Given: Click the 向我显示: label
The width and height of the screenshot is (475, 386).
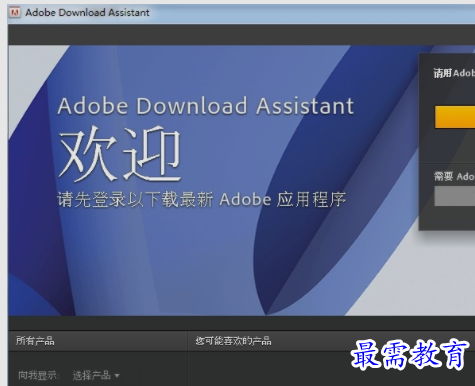Looking at the screenshot, I should [39, 375].
